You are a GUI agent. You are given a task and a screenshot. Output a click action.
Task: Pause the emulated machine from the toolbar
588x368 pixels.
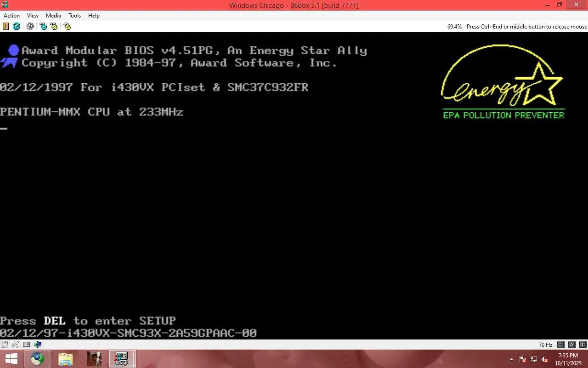6,26
